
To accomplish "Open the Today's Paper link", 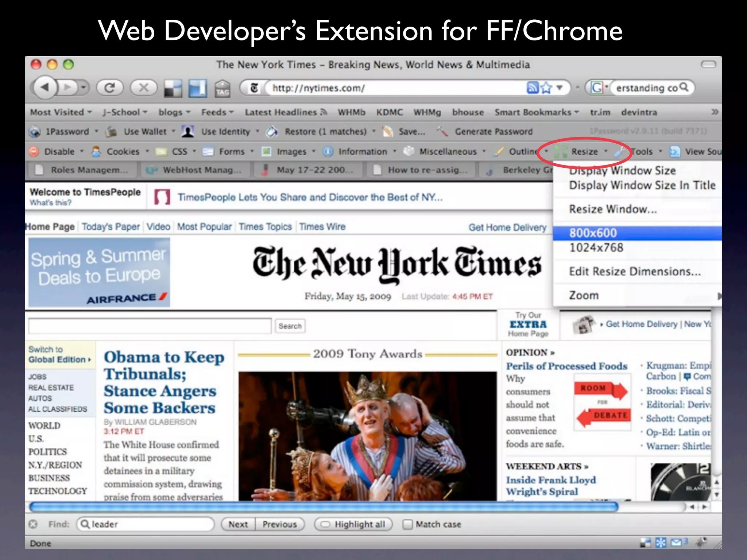I will (x=111, y=227).
